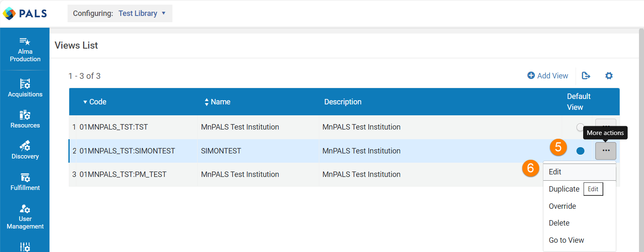Click description cell of SIMONTEST row
This screenshot has width=644, height=252.
coord(361,151)
